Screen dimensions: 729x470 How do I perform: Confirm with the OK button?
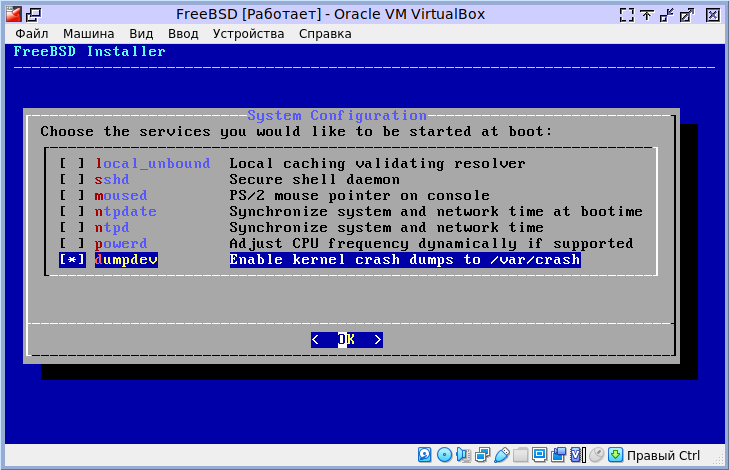pos(347,340)
